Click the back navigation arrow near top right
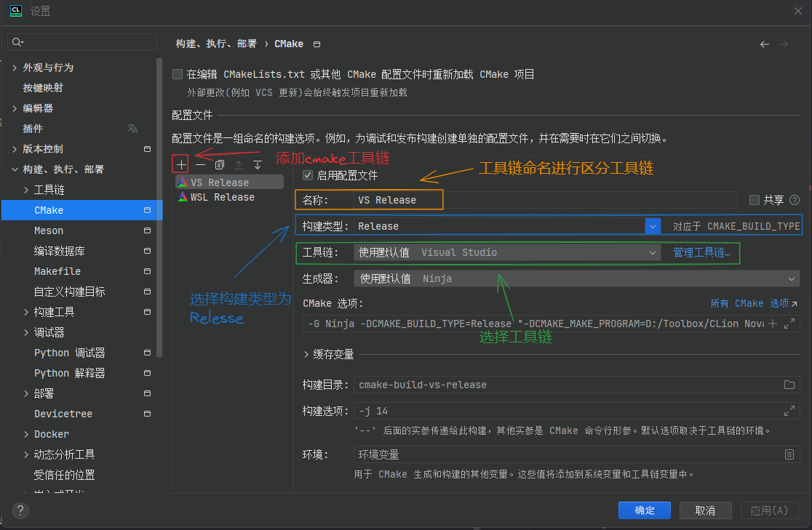 pyautogui.click(x=764, y=44)
